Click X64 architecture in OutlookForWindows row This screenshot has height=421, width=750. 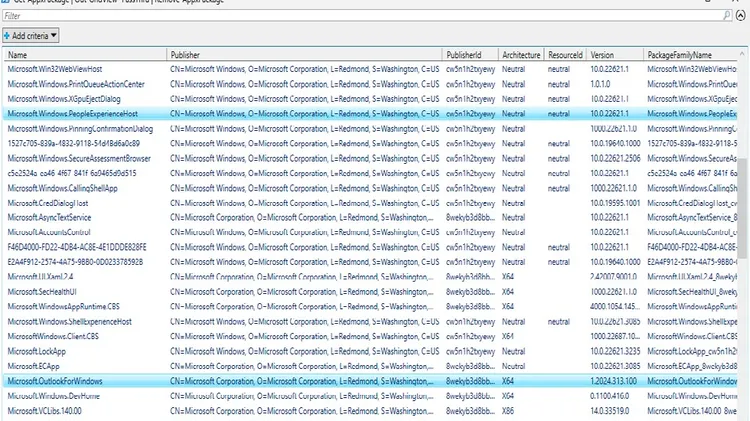click(x=507, y=381)
